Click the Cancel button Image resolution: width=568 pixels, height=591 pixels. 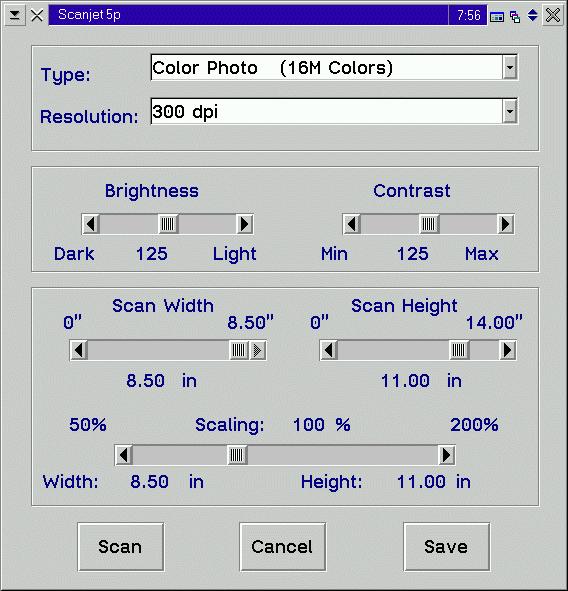pyautogui.click(x=283, y=547)
